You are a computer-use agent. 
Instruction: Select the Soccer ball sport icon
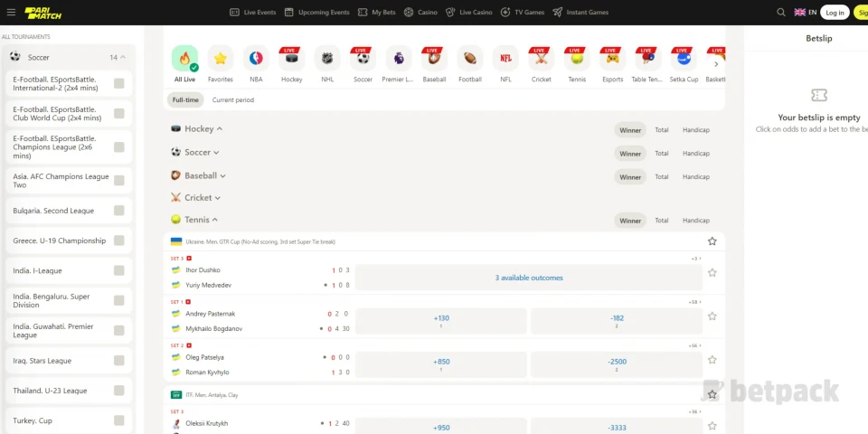coord(363,58)
